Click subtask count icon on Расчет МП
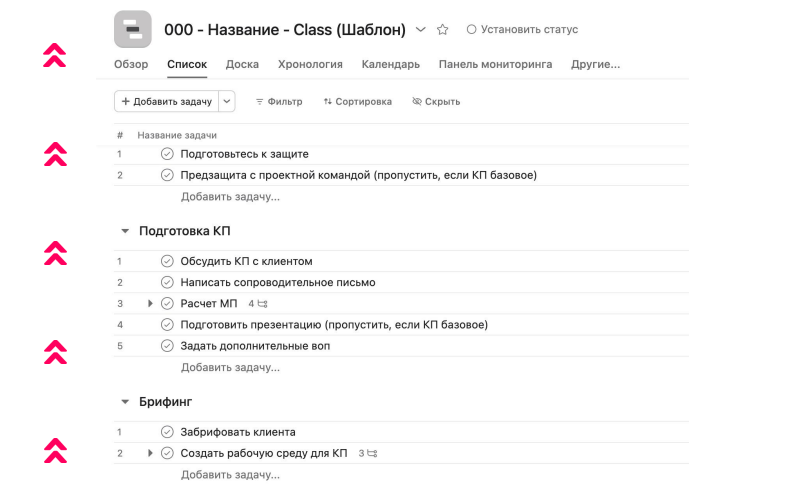This screenshot has height=487, width=799. pos(263,303)
